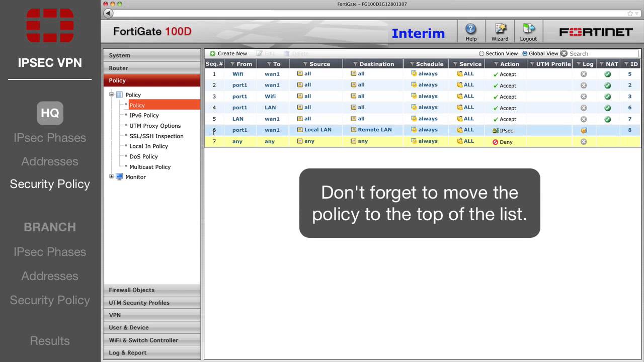The width and height of the screenshot is (644, 362).
Task: Click the browser address bar
Action: pyautogui.click(x=370, y=14)
